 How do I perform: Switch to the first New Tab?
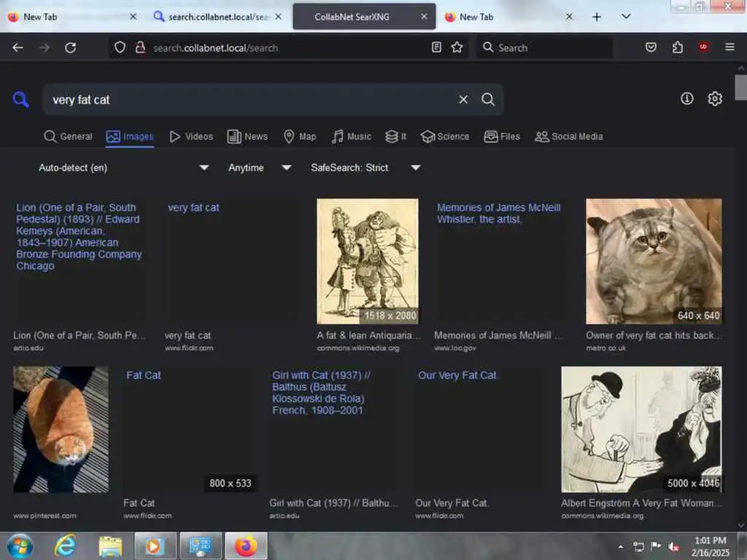coord(71,17)
